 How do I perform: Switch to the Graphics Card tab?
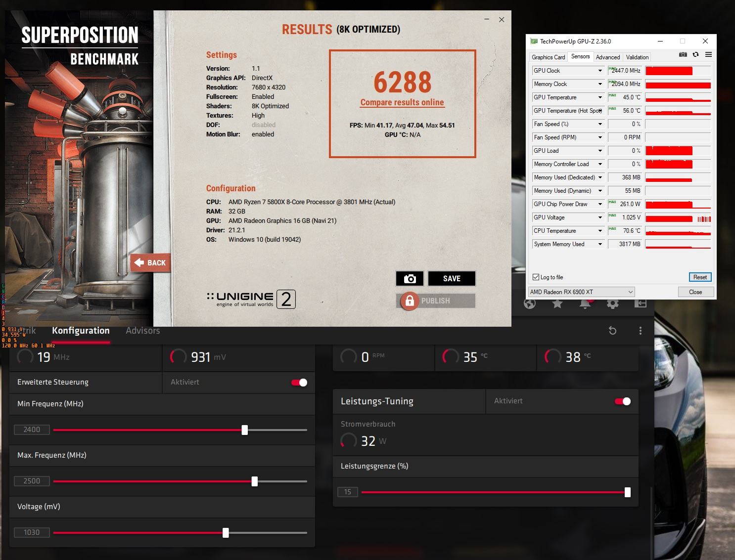[548, 57]
